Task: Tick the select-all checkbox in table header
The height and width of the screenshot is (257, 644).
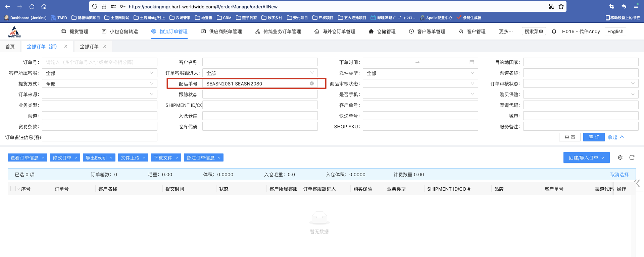Action: tap(13, 189)
